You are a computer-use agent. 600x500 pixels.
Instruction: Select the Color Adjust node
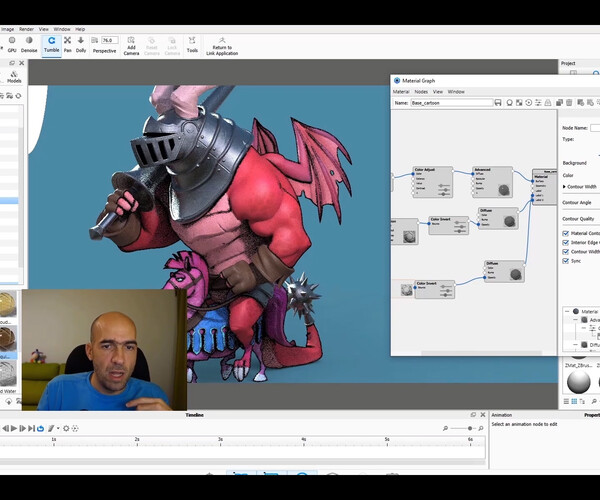click(x=433, y=182)
